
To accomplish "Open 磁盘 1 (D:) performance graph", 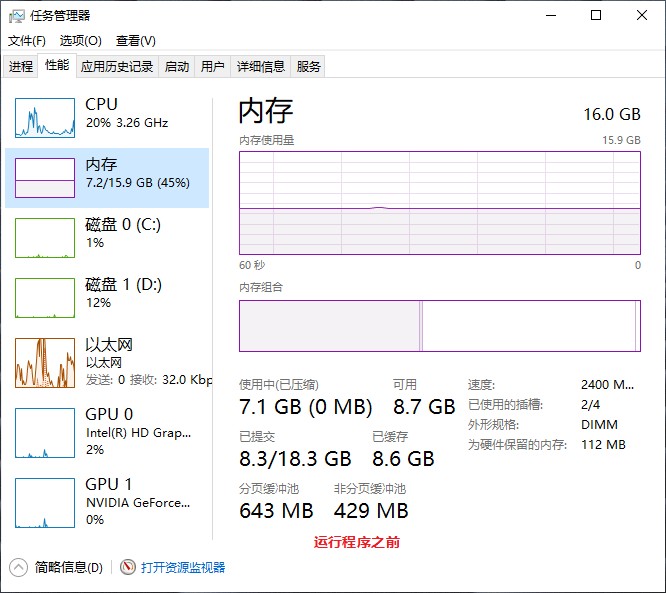I will [45, 298].
